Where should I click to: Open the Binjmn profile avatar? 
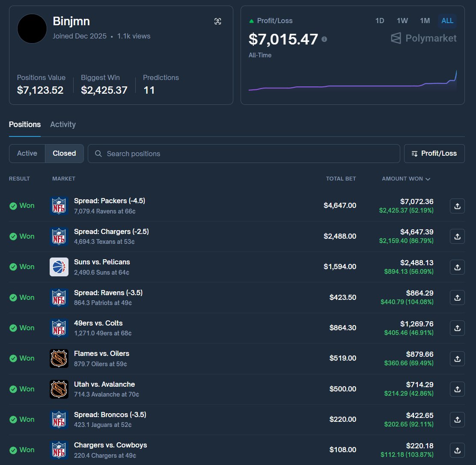[32, 29]
